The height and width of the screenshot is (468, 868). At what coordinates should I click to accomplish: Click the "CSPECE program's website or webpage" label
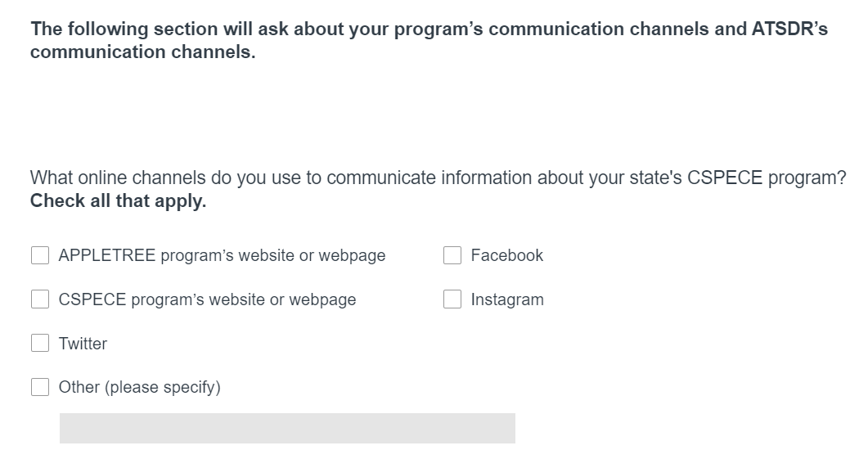207,299
